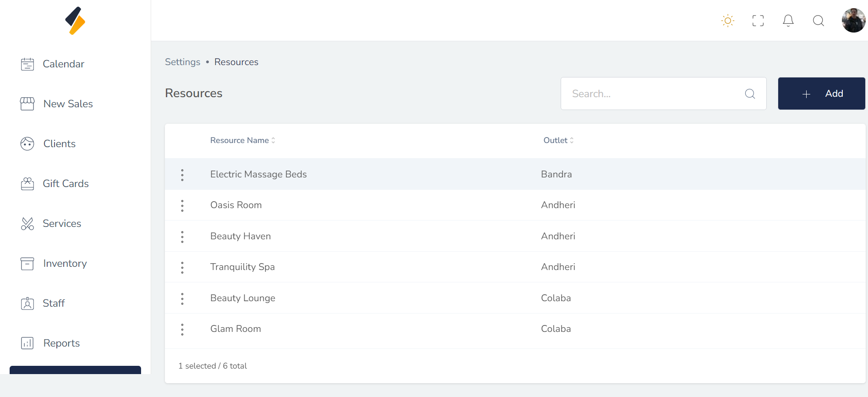The height and width of the screenshot is (397, 868).
Task: Focus the Resources search field
Action: (x=655, y=94)
